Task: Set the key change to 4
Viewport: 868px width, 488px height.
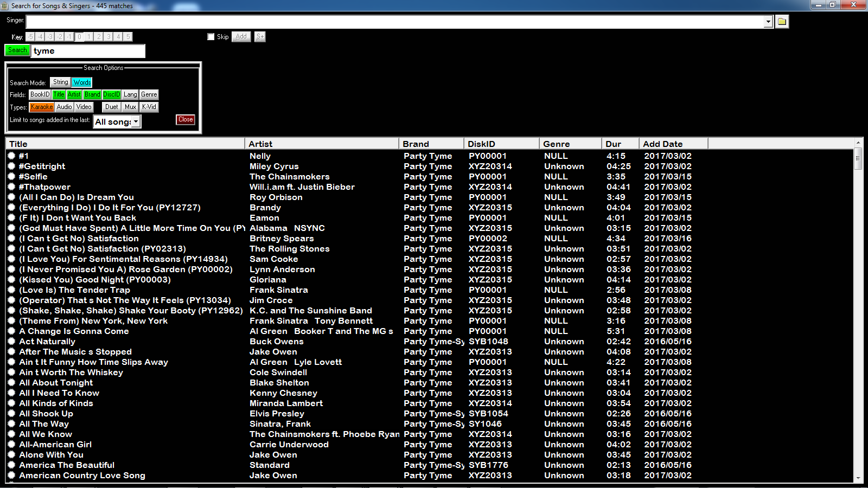Action: tap(118, 37)
